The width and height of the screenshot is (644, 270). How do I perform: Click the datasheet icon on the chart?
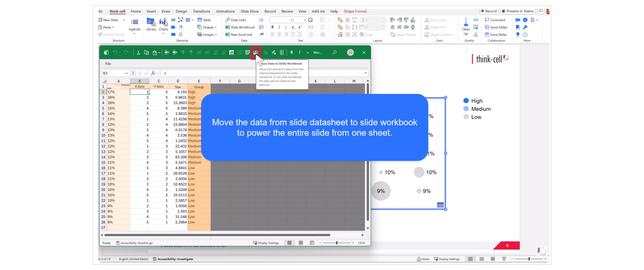coord(440,205)
